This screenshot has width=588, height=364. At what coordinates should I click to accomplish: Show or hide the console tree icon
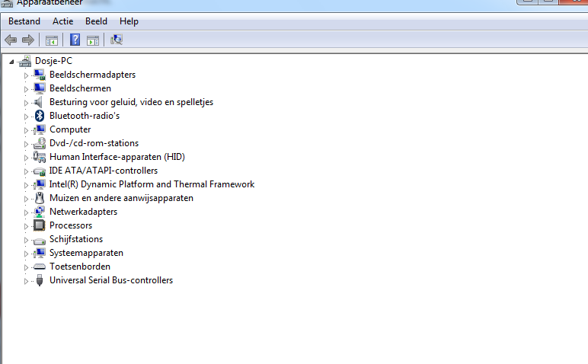tap(51, 40)
